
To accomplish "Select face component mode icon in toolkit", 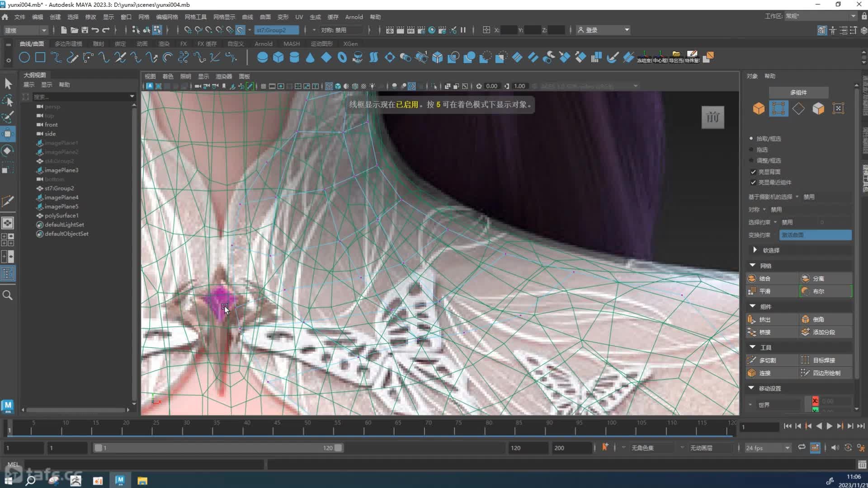I will tap(818, 108).
